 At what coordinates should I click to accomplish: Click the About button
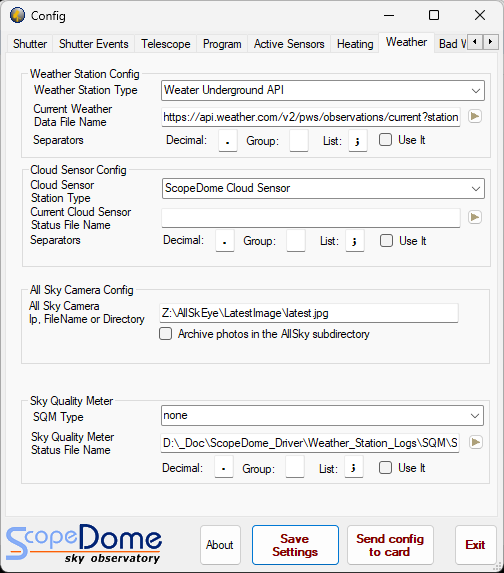pos(220,545)
